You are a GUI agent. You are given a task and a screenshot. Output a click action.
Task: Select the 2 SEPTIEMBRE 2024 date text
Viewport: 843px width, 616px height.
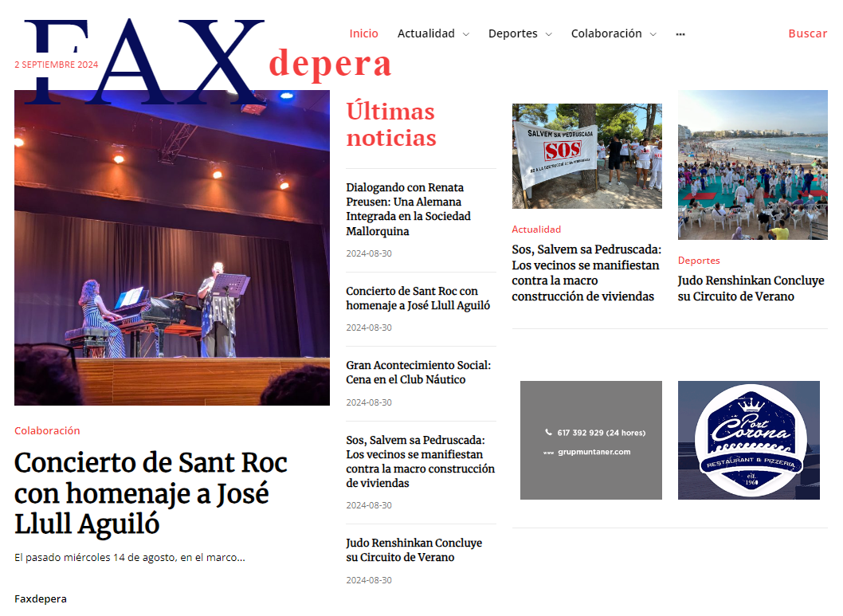pos(57,65)
